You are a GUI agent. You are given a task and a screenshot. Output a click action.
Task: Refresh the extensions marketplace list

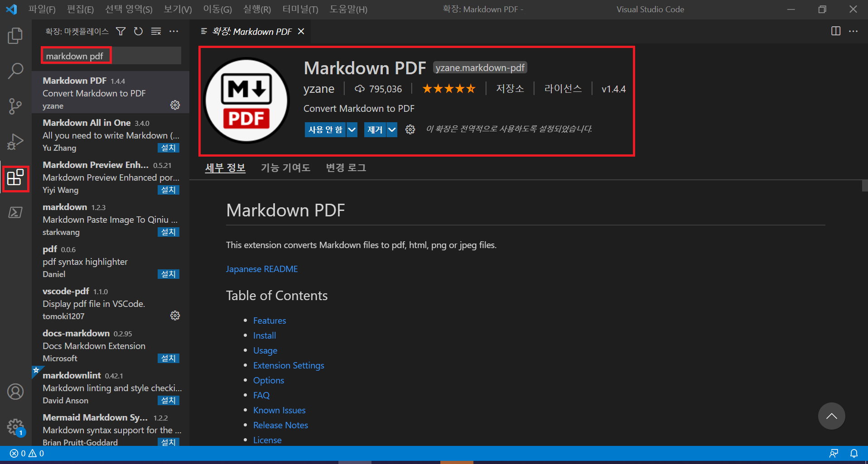click(138, 31)
